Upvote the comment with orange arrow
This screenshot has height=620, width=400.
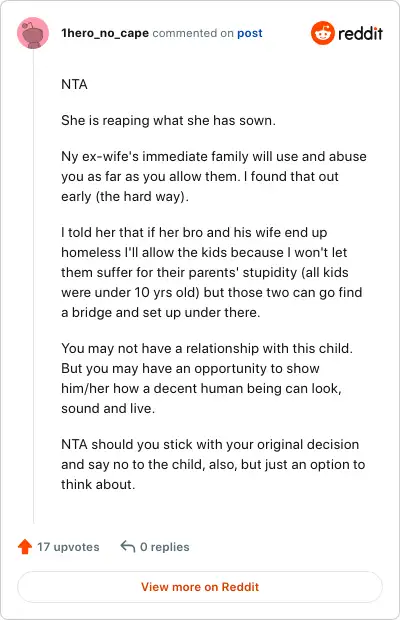pyautogui.click(x=25, y=546)
